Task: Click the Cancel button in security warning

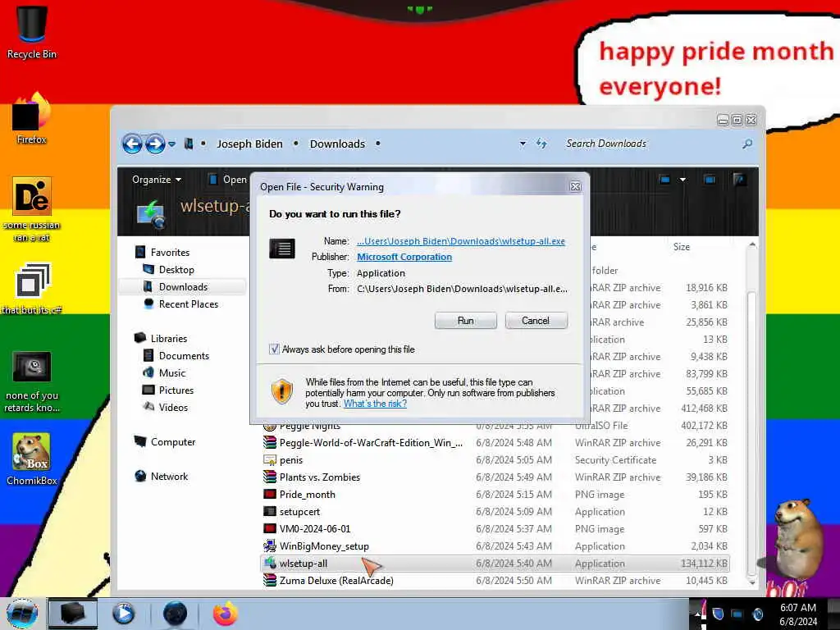Action: click(536, 321)
